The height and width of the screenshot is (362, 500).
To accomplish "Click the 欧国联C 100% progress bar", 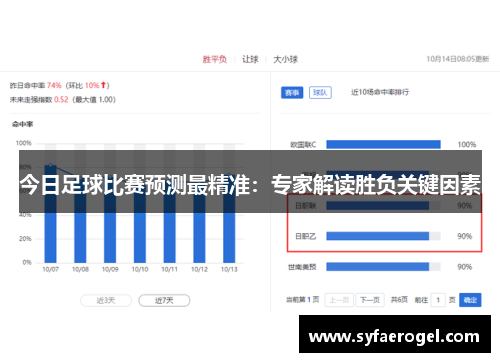I will (x=383, y=144).
